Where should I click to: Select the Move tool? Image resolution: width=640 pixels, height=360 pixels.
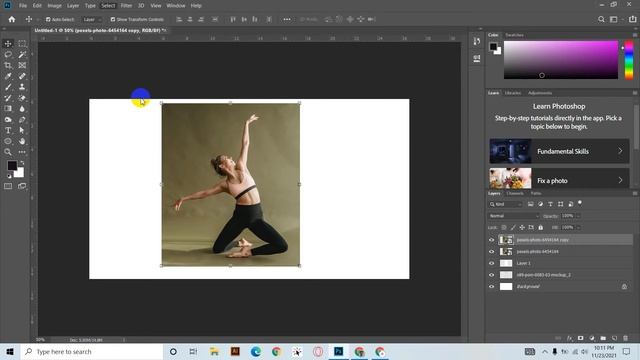[x=8, y=44]
